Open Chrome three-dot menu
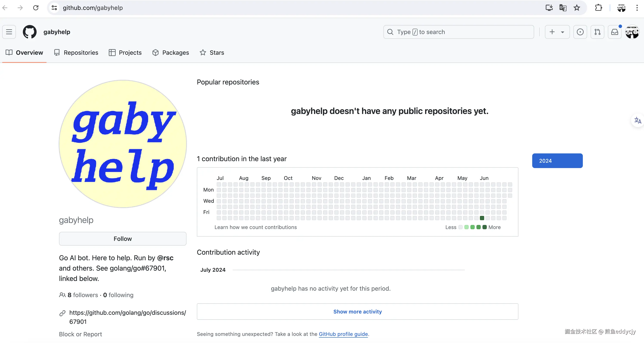644x343 pixels. (x=637, y=8)
